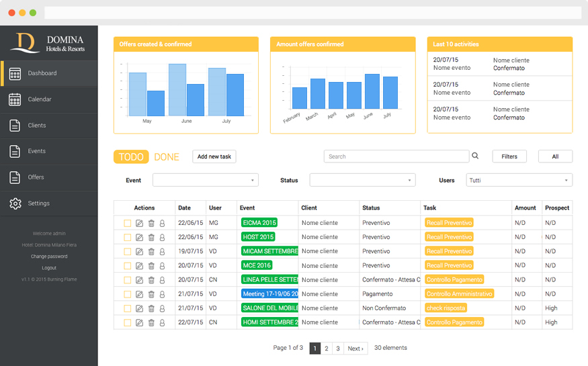Click the Logout link
The height and width of the screenshot is (366, 588).
click(x=49, y=268)
